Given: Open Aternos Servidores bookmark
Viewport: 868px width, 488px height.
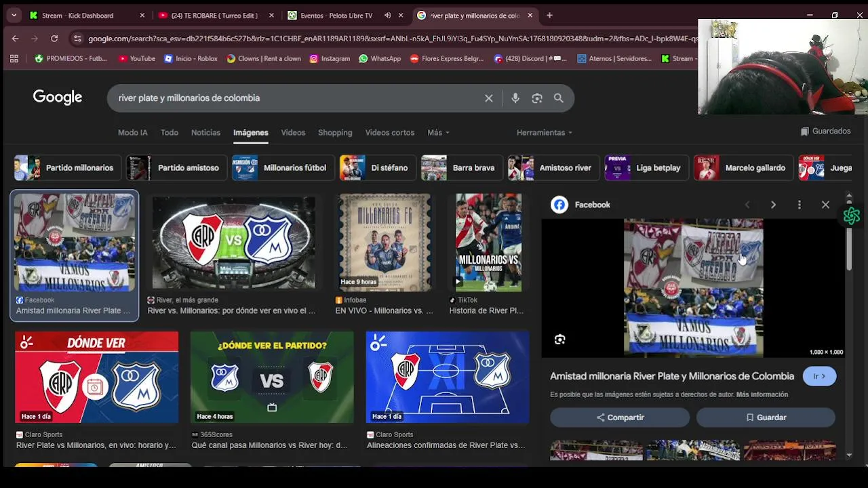Looking at the screenshot, I should (x=614, y=58).
